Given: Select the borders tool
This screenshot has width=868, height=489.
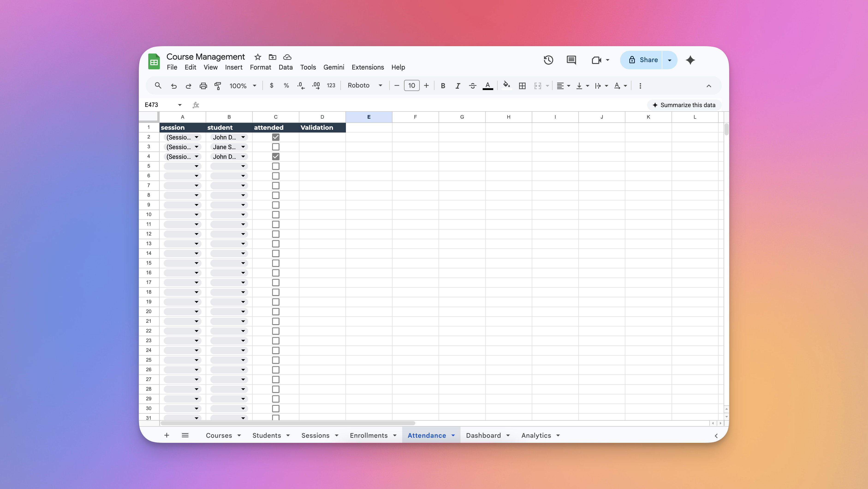Looking at the screenshot, I should (x=522, y=86).
